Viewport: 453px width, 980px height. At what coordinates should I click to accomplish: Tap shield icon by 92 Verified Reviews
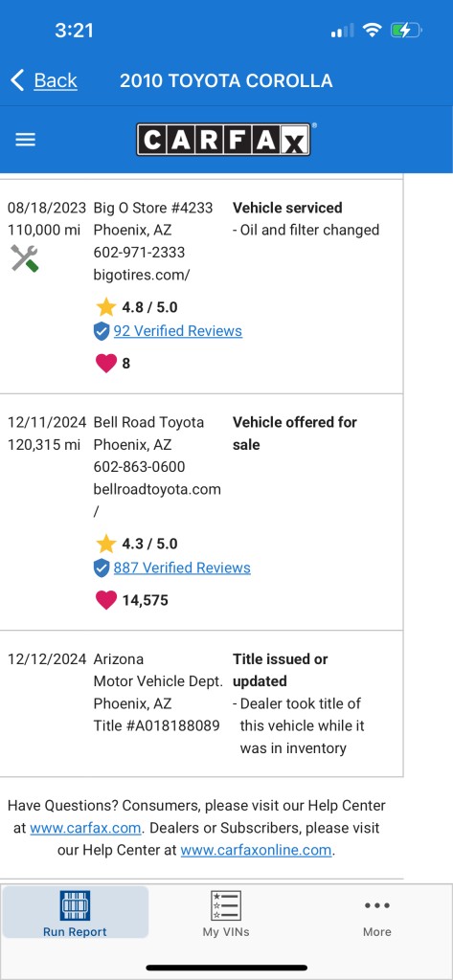point(102,331)
